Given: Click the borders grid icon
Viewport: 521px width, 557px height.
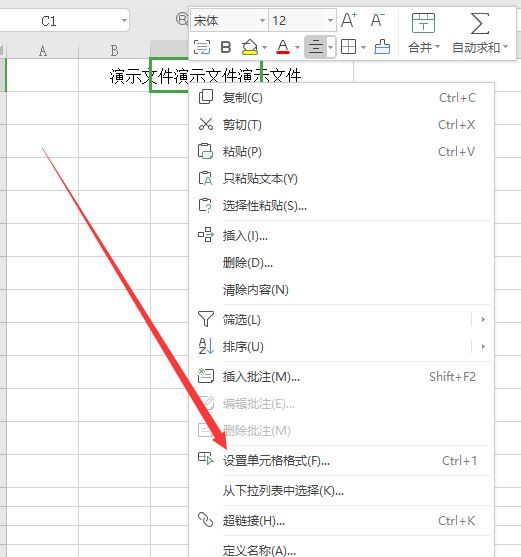Looking at the screenshot, I should [x=348, y=47].
